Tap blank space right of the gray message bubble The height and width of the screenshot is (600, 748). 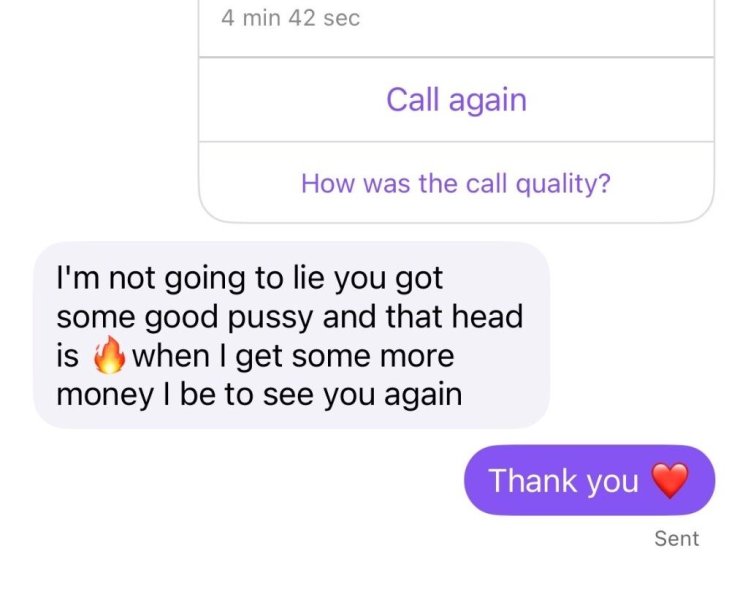tap(644, 335)
